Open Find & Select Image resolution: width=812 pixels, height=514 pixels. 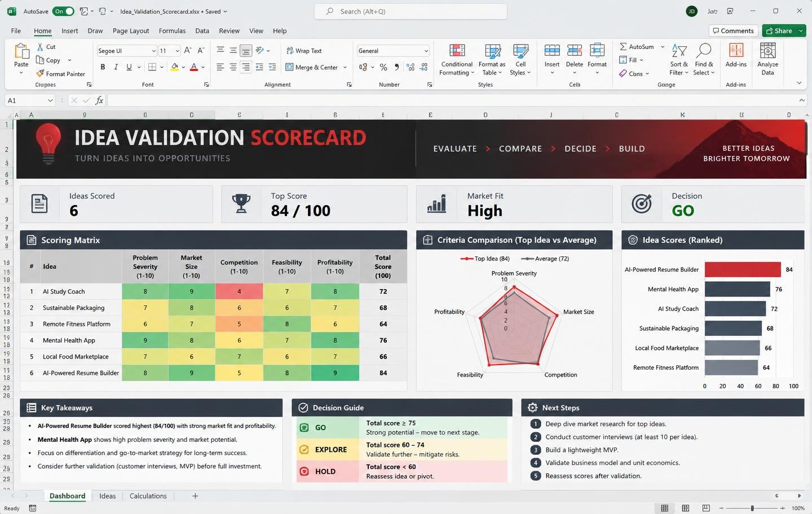coord(704,60)
